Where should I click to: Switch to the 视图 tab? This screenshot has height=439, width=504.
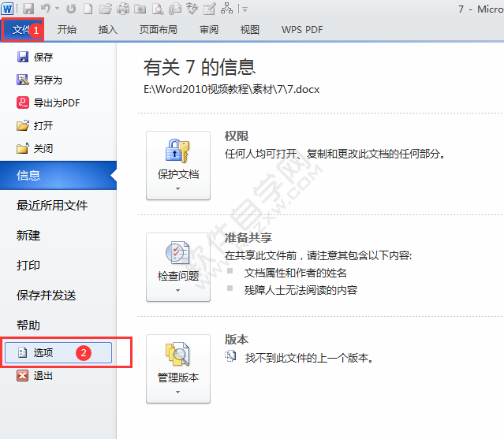(x=250, y=29)
